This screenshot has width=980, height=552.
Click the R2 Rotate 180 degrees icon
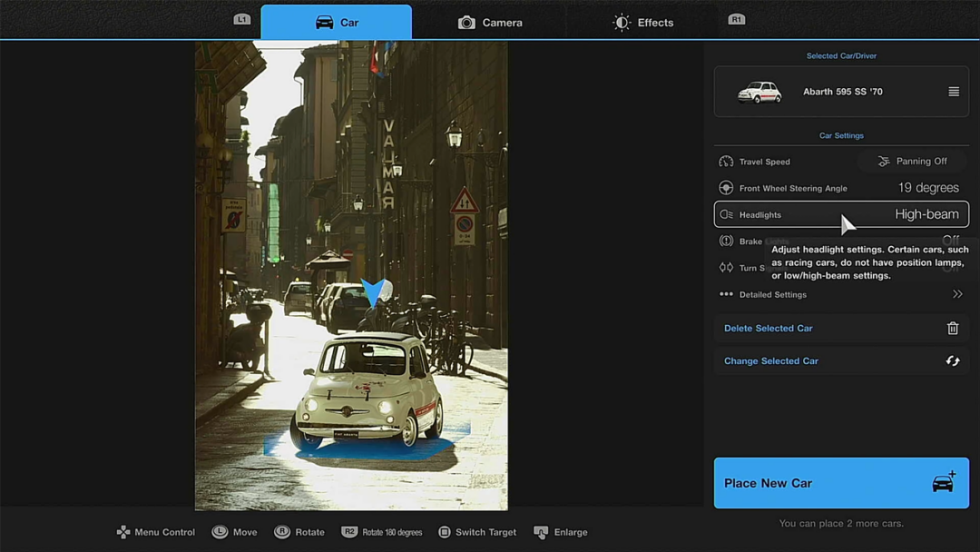[349, 532]
